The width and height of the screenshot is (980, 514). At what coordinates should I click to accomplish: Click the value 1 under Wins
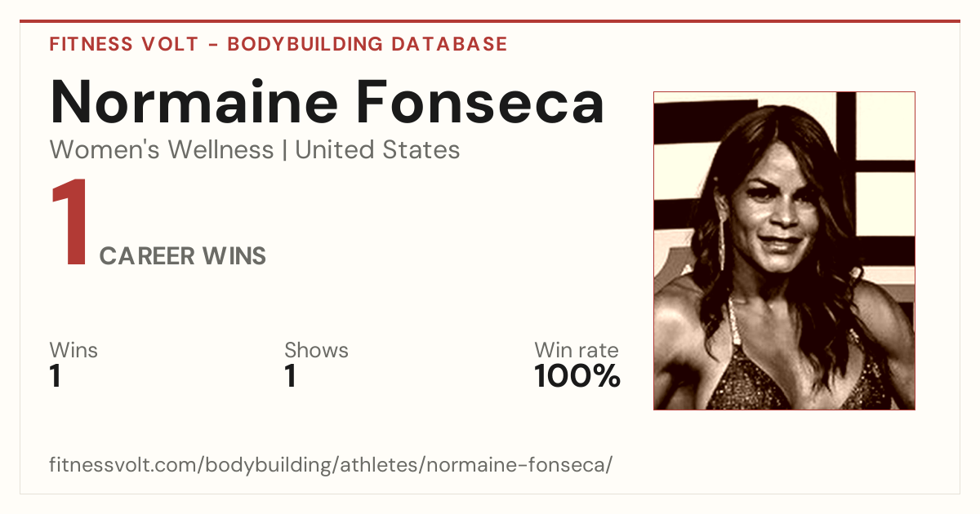pyautogui.click(x=56, y=377)
